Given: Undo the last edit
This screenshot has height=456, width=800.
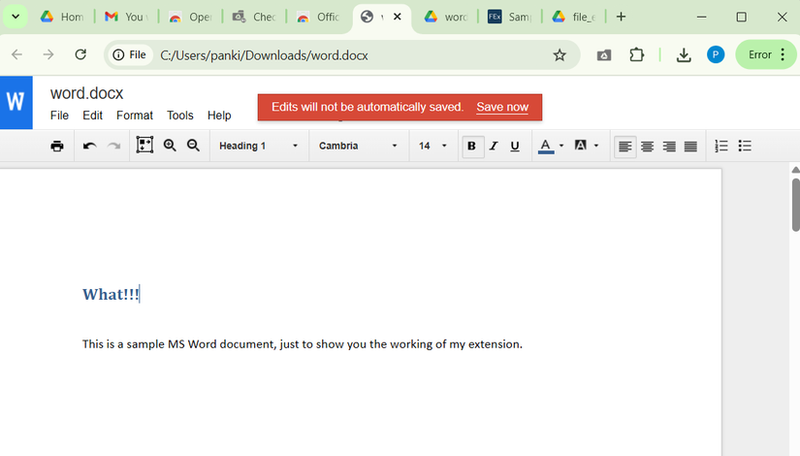Looking at the screenshot, I should click(x=90, y=146).
